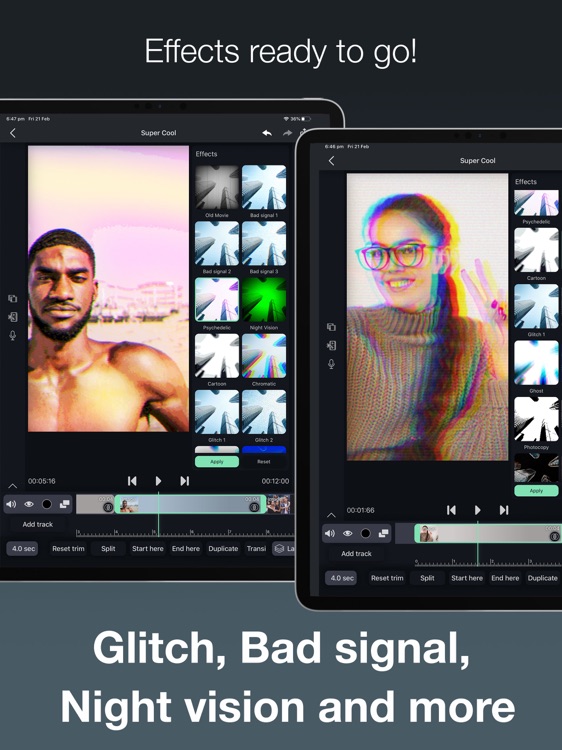Collapse timeline chevron on left iPad

coord(13,486)
